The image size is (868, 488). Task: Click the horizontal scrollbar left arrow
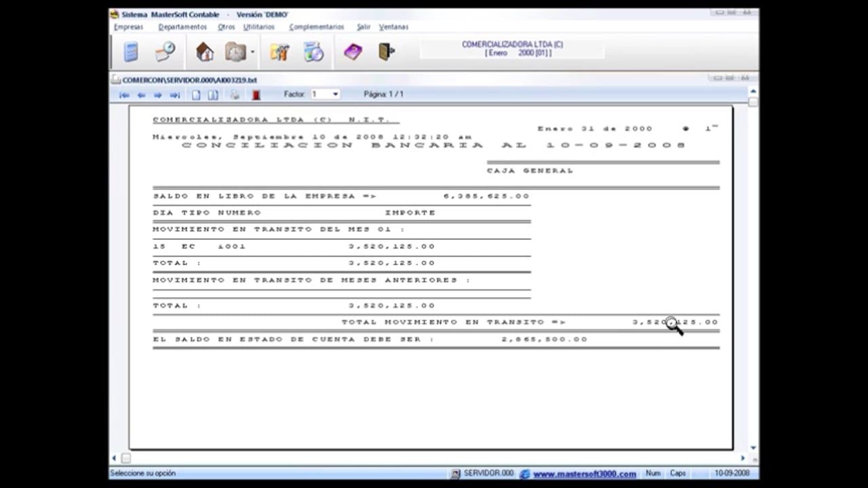[115, 458]
